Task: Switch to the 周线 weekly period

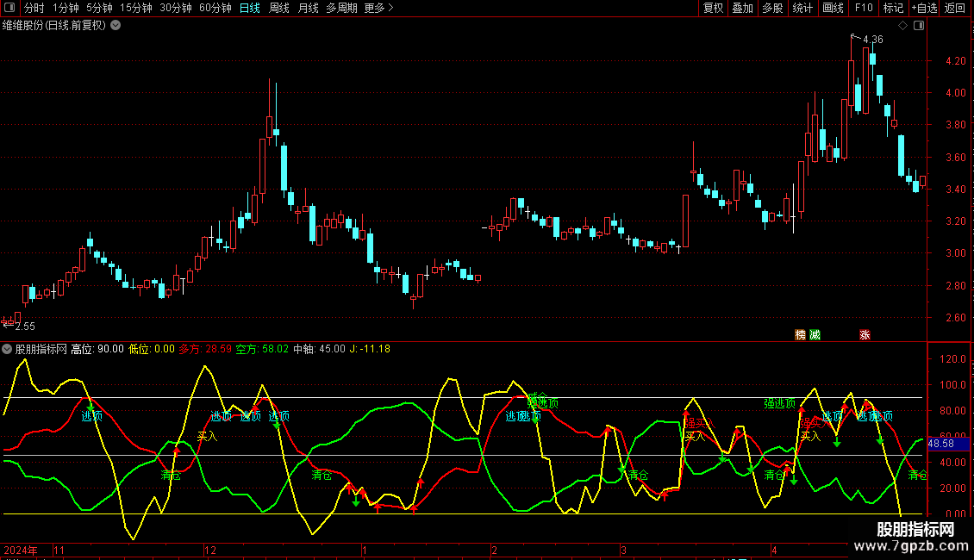Action: point(279,9)
